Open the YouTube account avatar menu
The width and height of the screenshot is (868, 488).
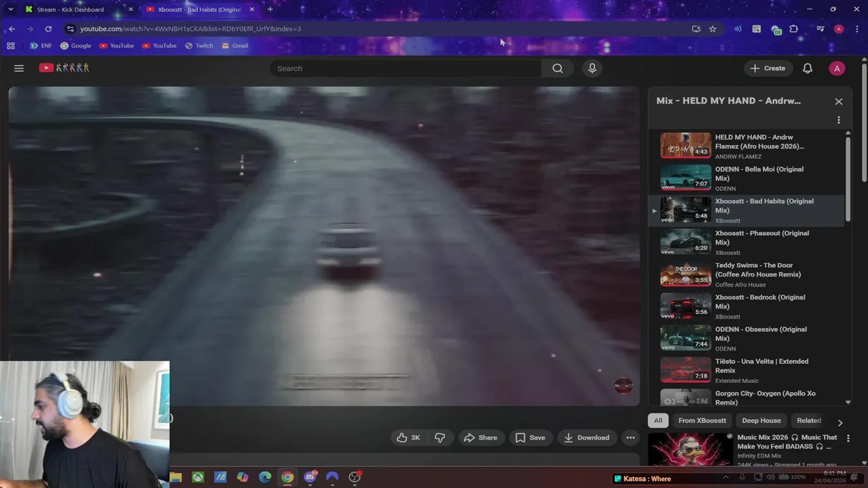(x=837, y=68)
